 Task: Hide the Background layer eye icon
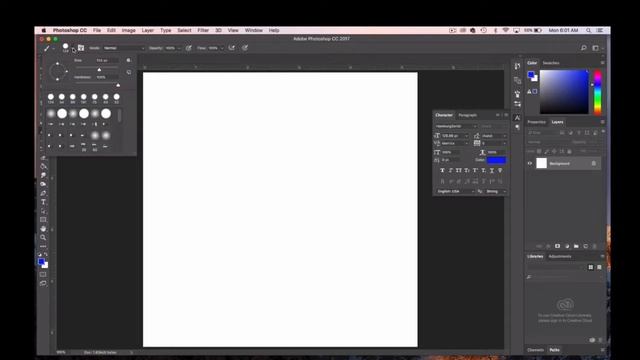(x=530, y=163)
